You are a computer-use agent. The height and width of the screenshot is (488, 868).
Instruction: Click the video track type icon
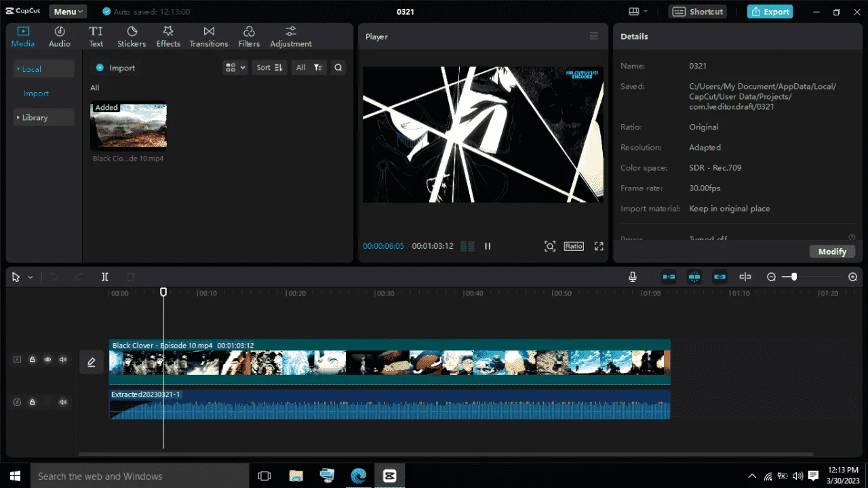coord(17,360)
